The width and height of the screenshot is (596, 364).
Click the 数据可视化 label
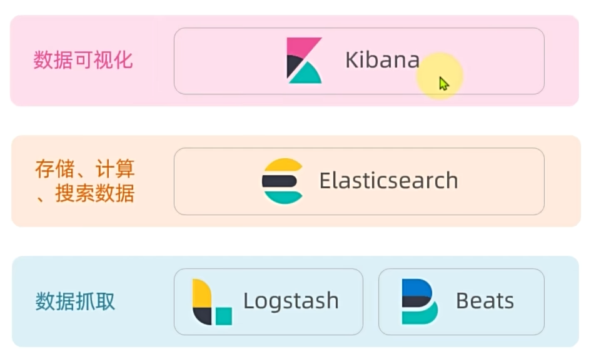point(83,60)
